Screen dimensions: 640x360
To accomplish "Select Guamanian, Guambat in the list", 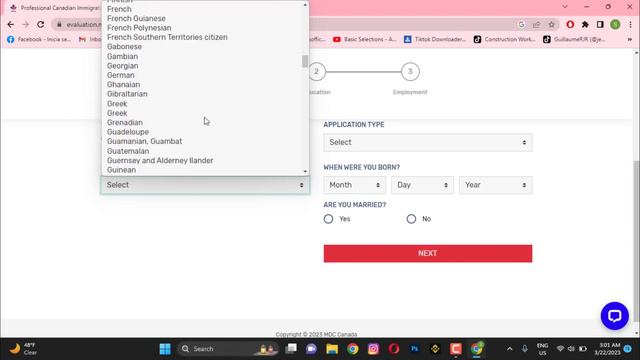I will [144, 141].
